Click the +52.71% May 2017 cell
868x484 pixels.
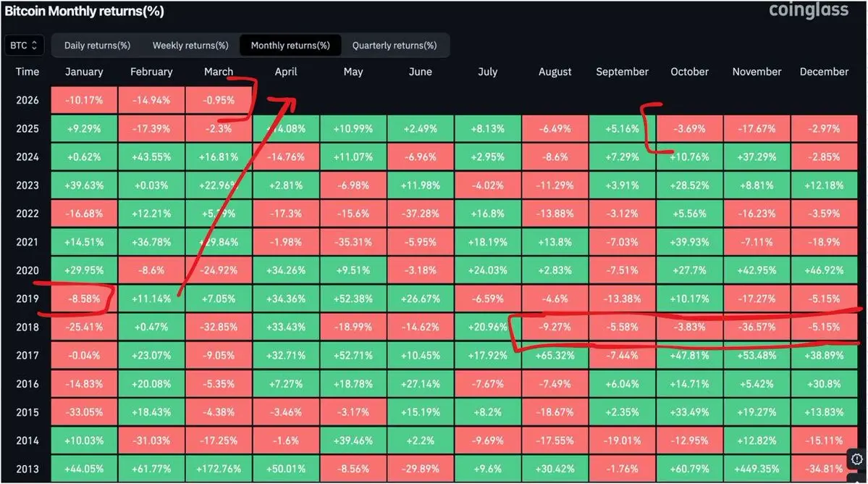click(x=353, y=356)
